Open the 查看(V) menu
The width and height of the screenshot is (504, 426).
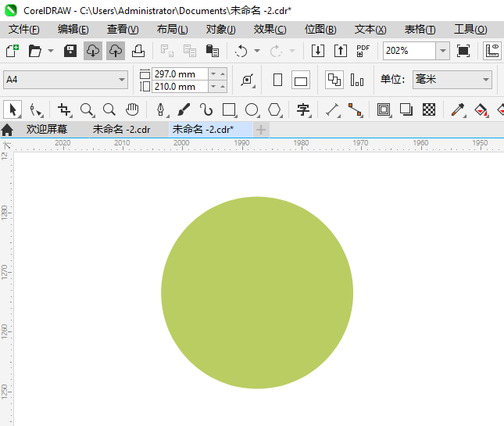(x=123, y=30)
